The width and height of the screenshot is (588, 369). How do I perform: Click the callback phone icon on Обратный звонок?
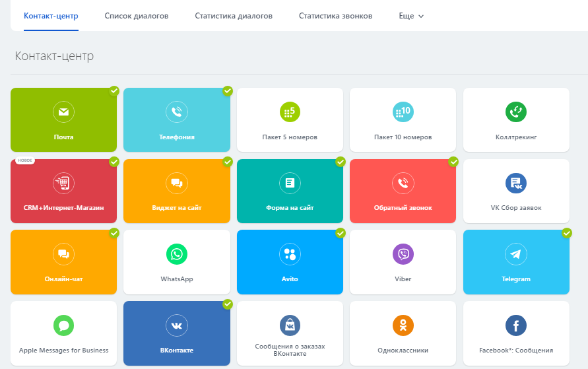[x=403, y=183]
